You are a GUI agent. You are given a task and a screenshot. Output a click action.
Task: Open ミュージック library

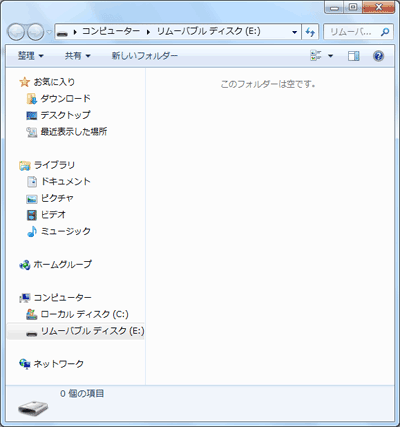[x=65, y=231]
